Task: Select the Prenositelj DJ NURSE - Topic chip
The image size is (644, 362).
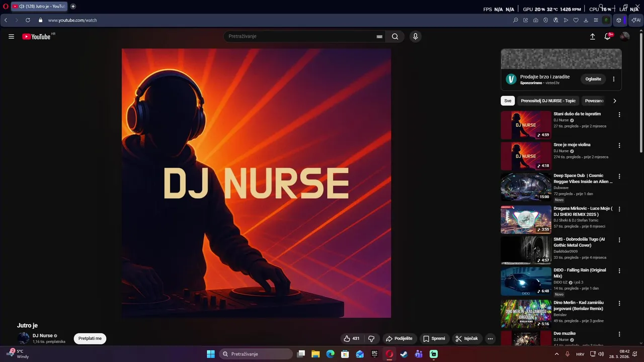Action: click(x=548, y=101)
